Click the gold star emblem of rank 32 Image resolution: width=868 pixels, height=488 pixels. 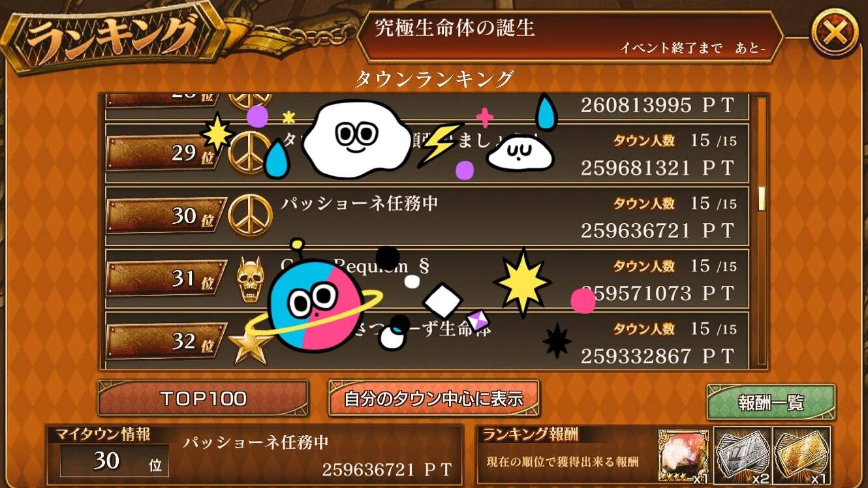pos(251,345)
